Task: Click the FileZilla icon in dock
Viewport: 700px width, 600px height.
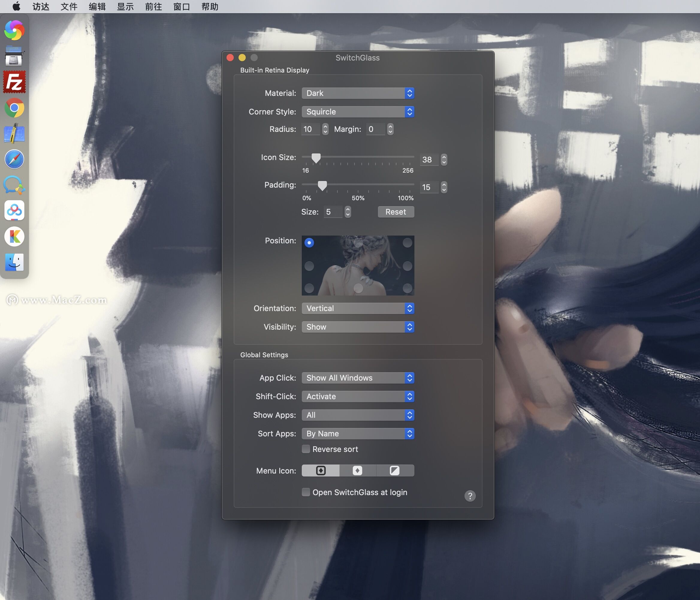Action: 15,83
